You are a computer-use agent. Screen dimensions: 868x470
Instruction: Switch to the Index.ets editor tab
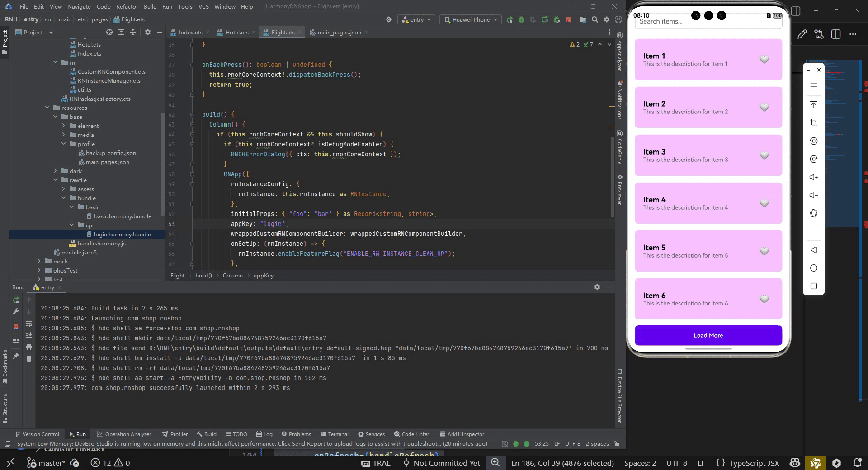pos(190,32)
